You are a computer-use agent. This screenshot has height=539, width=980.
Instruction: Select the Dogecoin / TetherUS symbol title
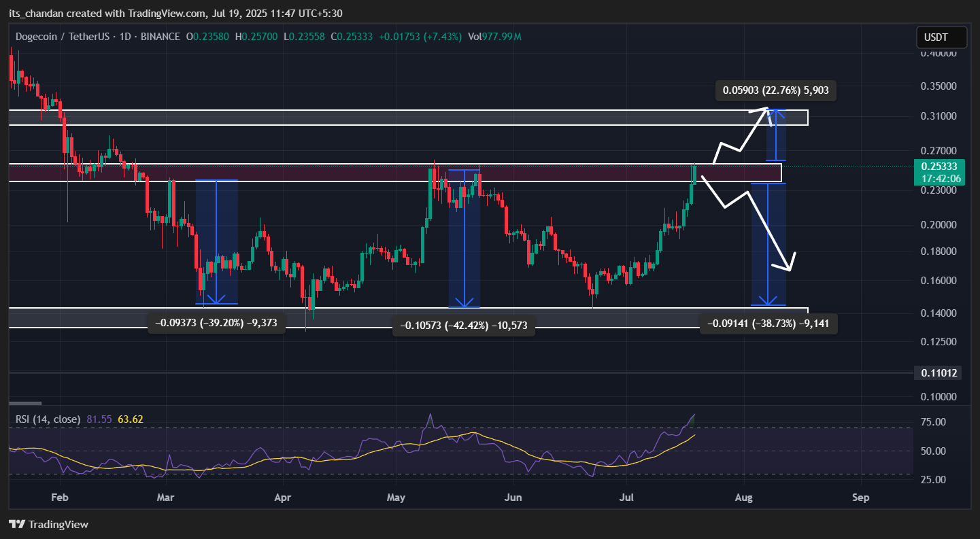[63, 37]
